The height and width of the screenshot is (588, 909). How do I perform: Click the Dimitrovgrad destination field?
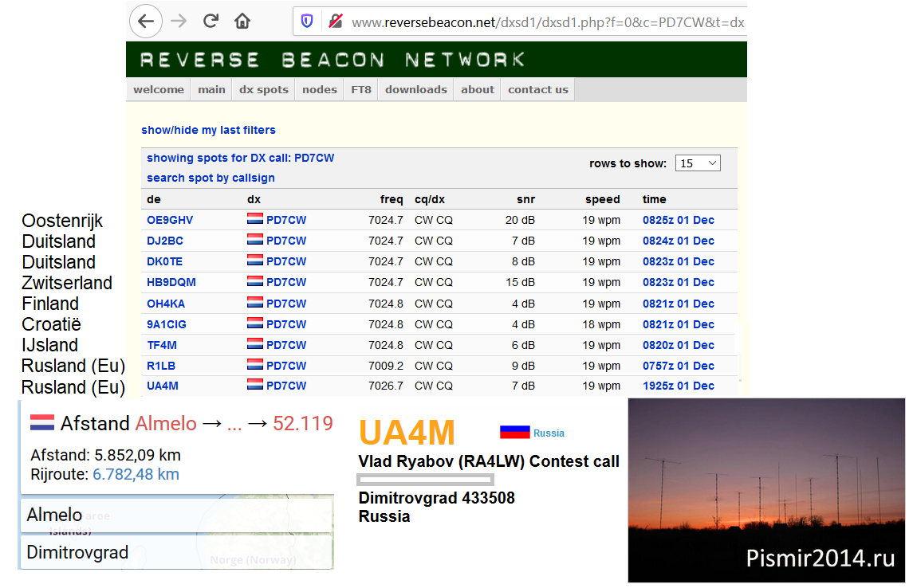[x=176, y=552]
